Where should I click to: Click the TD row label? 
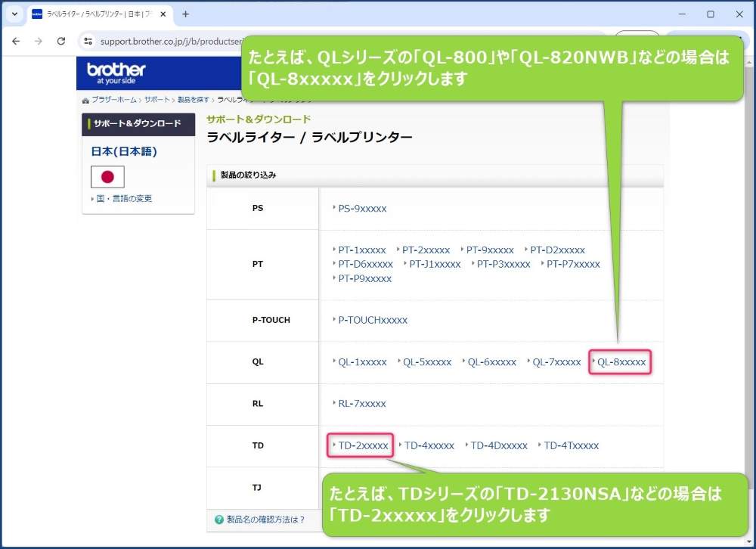[258, 445]
